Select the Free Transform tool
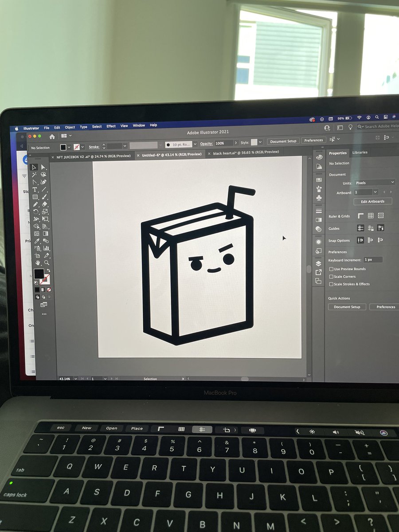Image resolution: width=399 pixels, height=532 pixels. 45,219
